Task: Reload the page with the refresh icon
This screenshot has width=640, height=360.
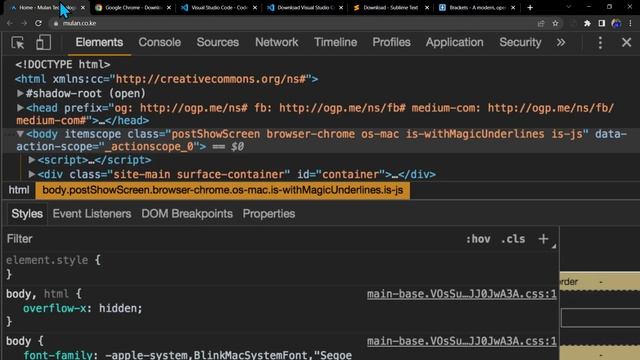Action: point(38,23)
